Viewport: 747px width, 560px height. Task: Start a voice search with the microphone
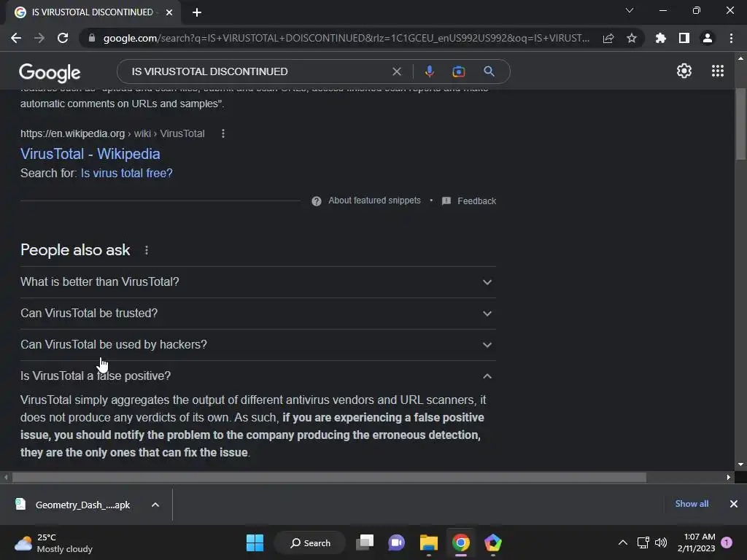429,71
